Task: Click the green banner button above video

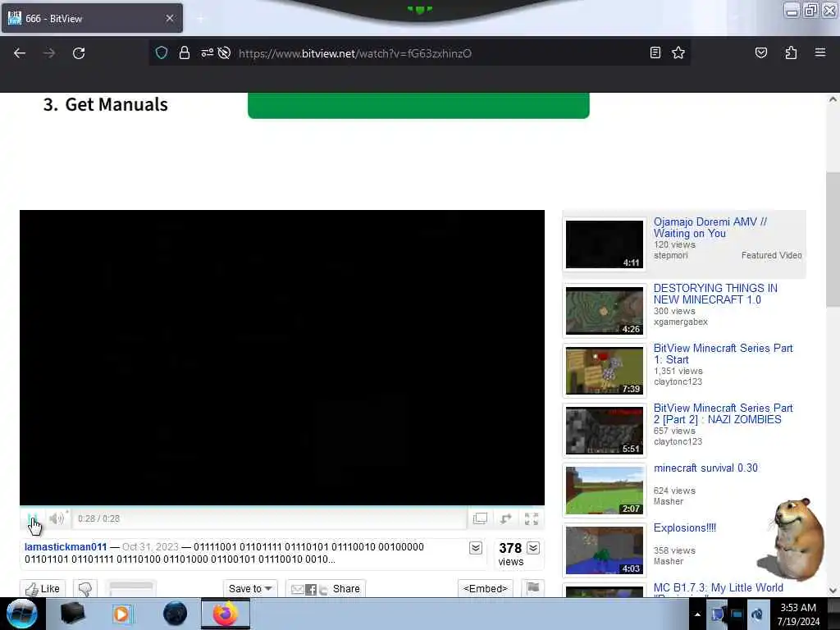Action: click(418, 105)
